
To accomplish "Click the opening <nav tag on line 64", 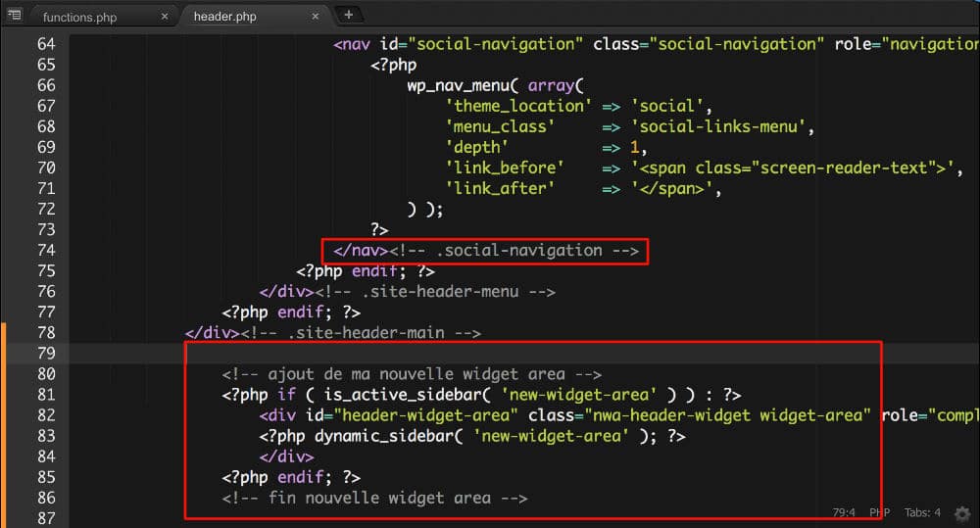I will 351,44.
